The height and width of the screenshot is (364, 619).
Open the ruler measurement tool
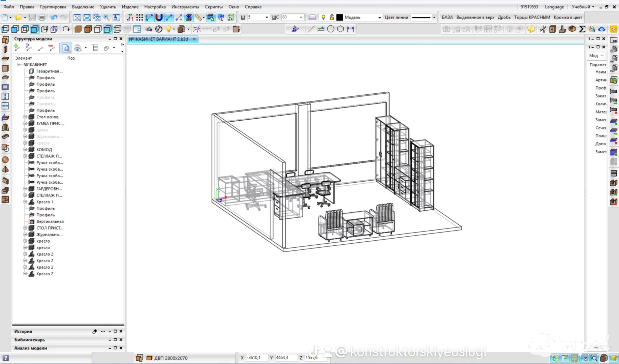tap(199, 17)
